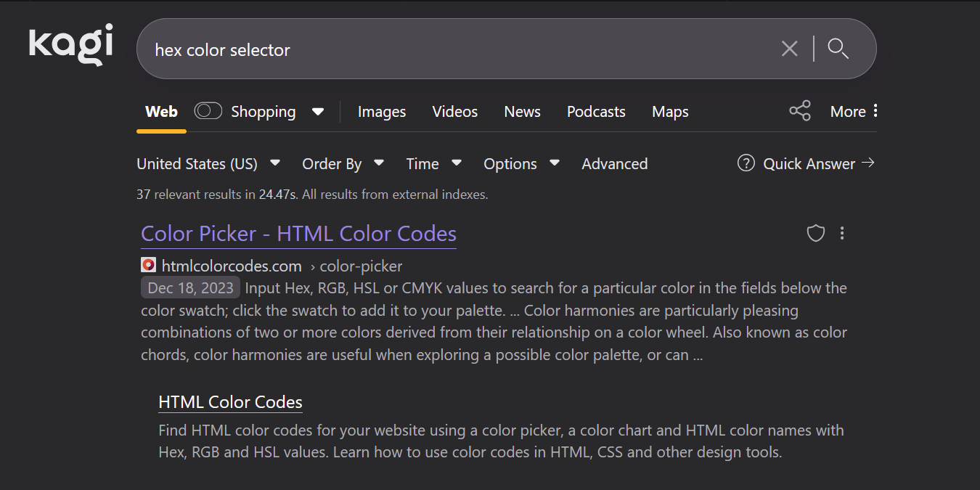
Task: Open Color Picker - HTML Color Codes link
Action: 298,234
